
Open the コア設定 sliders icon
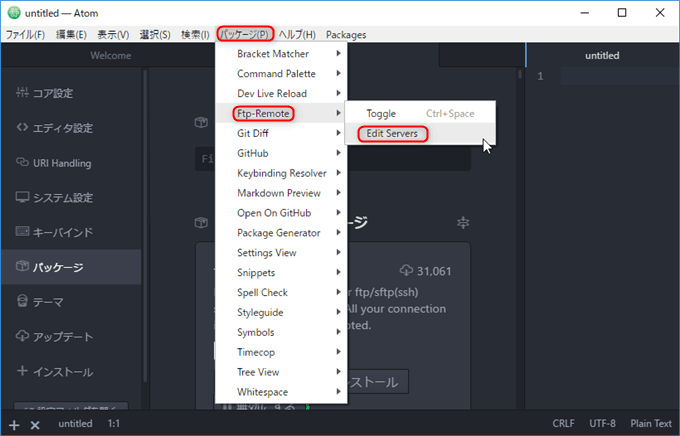pos(22,92)
